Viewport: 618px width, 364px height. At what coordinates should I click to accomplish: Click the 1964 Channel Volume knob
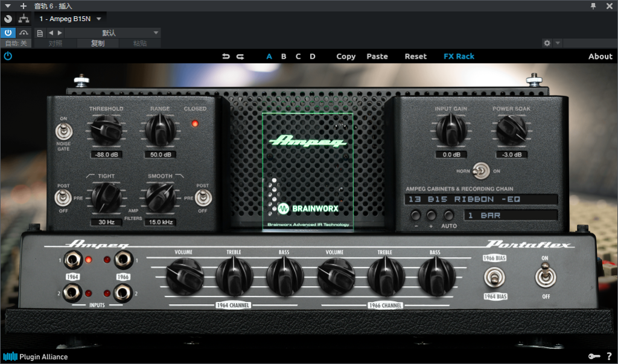[185, 276]
